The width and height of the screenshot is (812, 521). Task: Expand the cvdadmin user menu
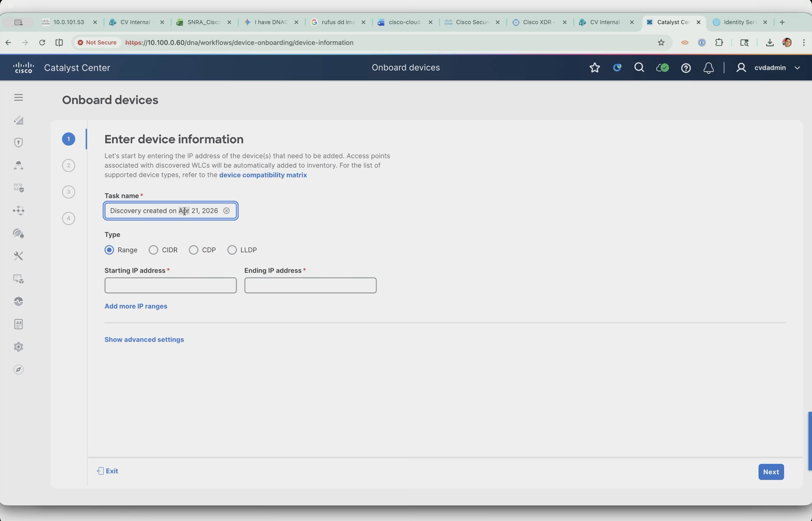coord(768,68)
